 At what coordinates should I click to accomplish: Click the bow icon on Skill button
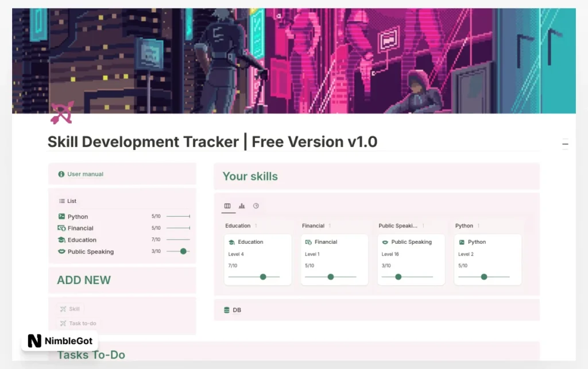(x=63, y=309)
